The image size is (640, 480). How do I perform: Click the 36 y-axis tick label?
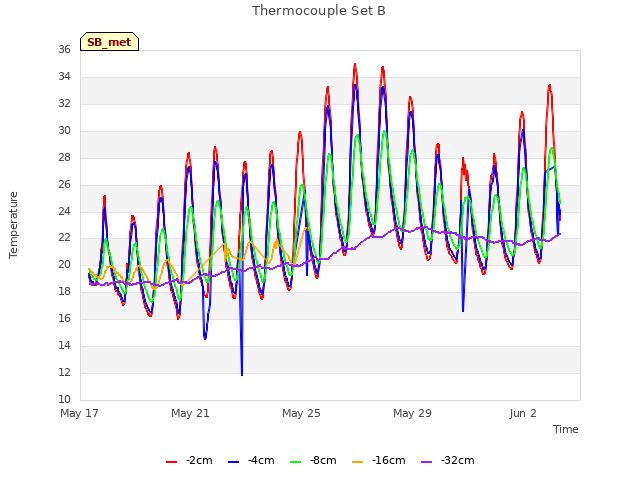click(64, 49)
